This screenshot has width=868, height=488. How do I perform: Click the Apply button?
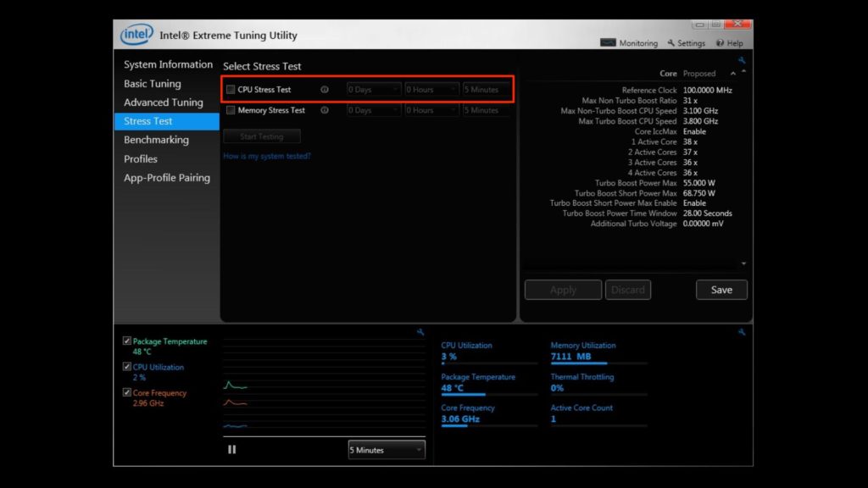[563, 290]
